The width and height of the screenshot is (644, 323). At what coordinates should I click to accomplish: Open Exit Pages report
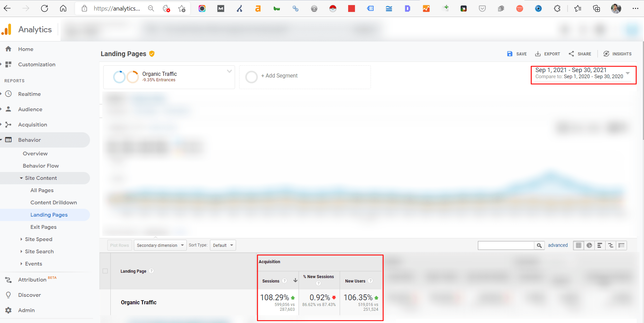(43, 227)
